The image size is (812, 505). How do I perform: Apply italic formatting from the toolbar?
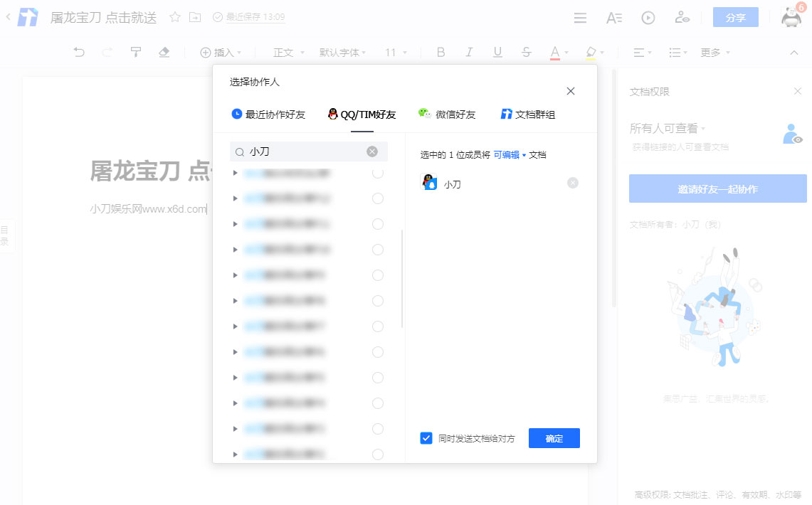(469, 52)
